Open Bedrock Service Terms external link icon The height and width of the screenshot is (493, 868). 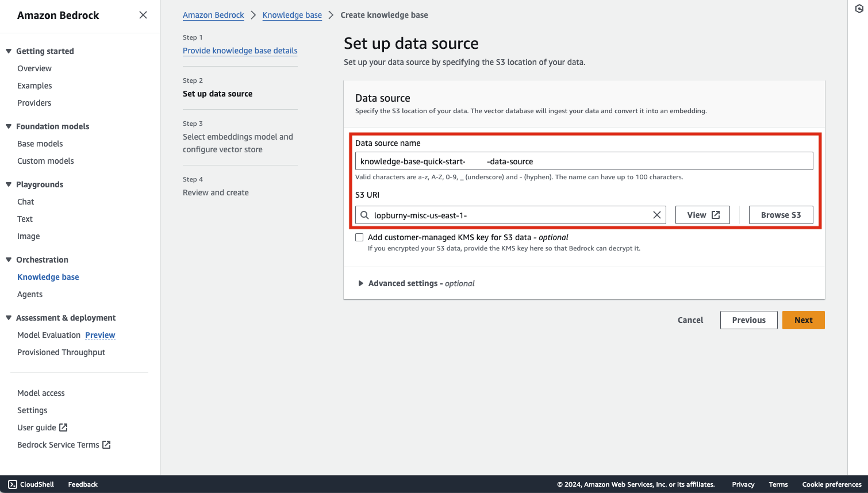coord(106,444)
